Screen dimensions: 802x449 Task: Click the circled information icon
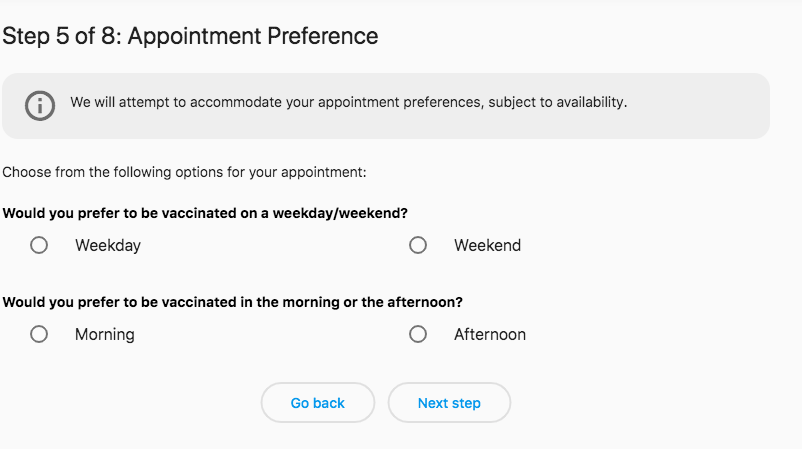[x=40, y=106]
